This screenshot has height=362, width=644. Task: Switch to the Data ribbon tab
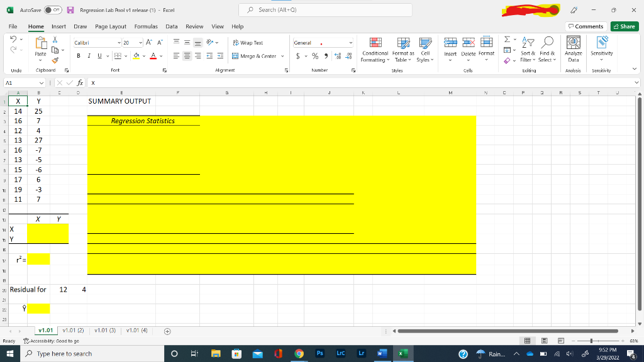pos(172,26)
